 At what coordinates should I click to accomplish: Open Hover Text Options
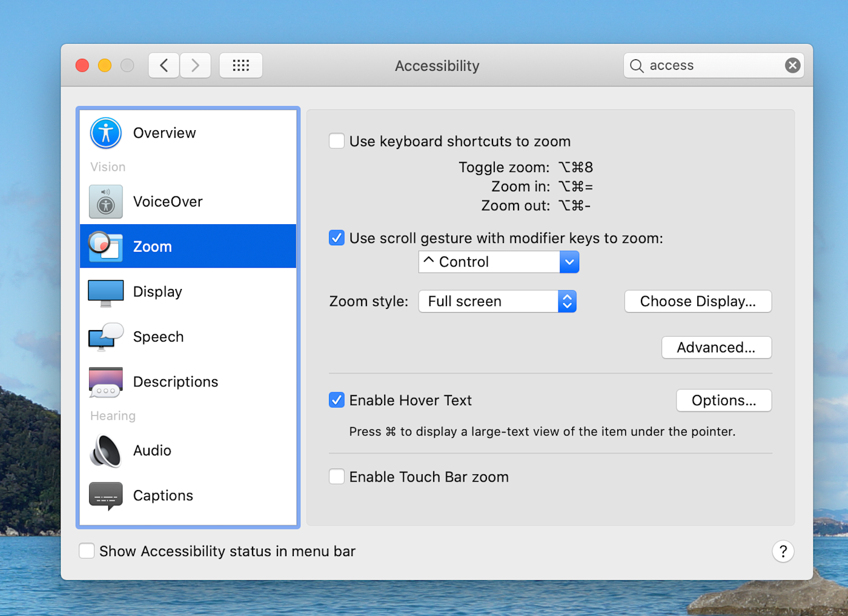click(x=724, y=400)
